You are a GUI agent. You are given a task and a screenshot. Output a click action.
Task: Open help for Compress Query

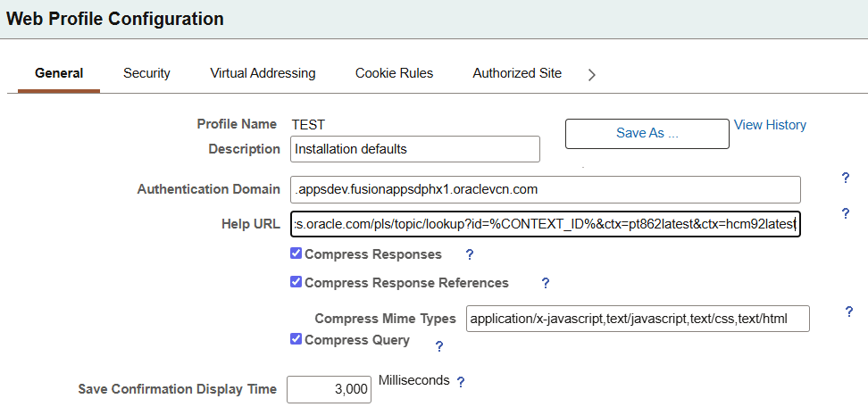click(439, 346)
